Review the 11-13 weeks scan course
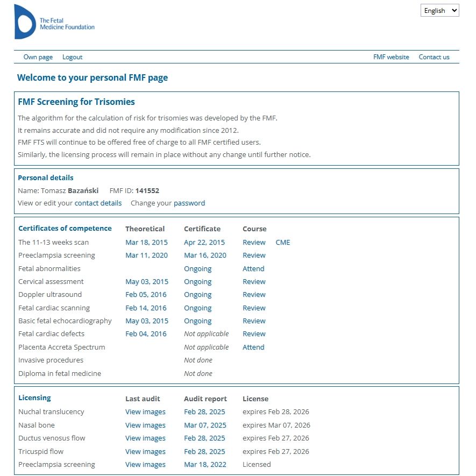The width and height of the screenshot is (476, 476). 254,243
